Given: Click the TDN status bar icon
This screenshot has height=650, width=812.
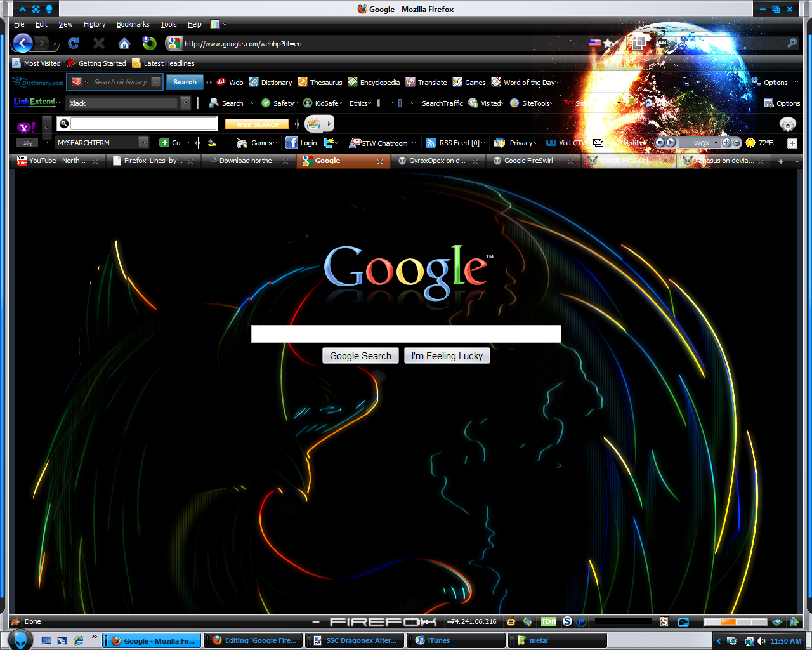Looking at the screenshot, I should pyautogui.click(x=549, y=621).
